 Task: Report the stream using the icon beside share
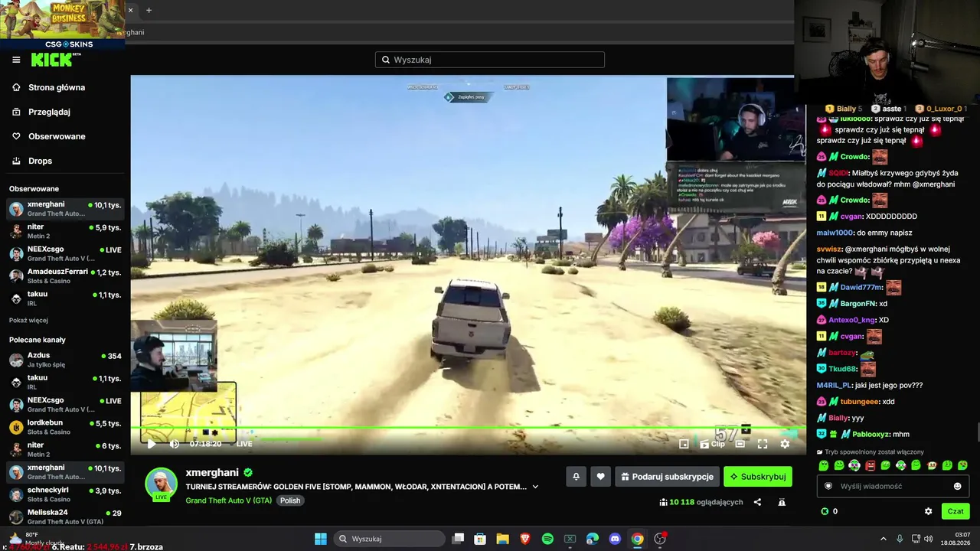coord(782,502)
